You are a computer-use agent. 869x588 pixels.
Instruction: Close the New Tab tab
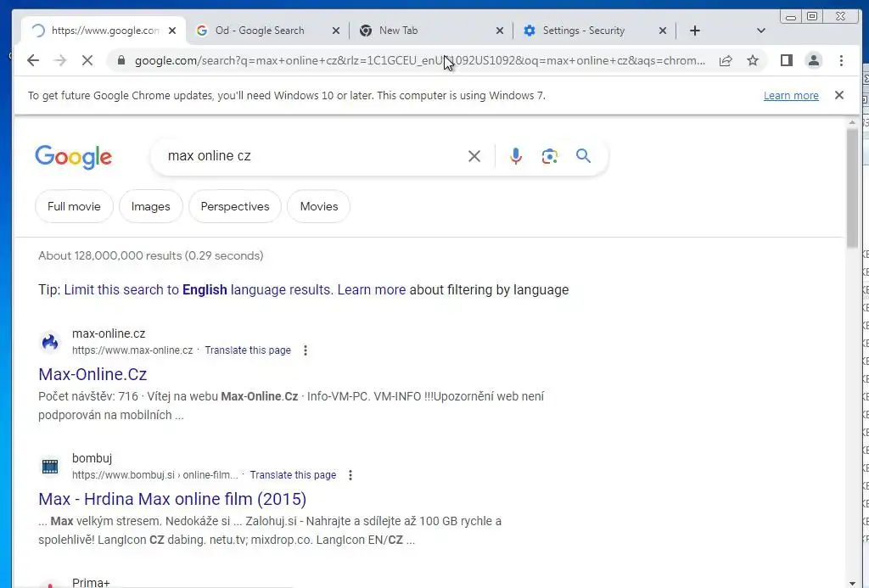pos(499,31)
